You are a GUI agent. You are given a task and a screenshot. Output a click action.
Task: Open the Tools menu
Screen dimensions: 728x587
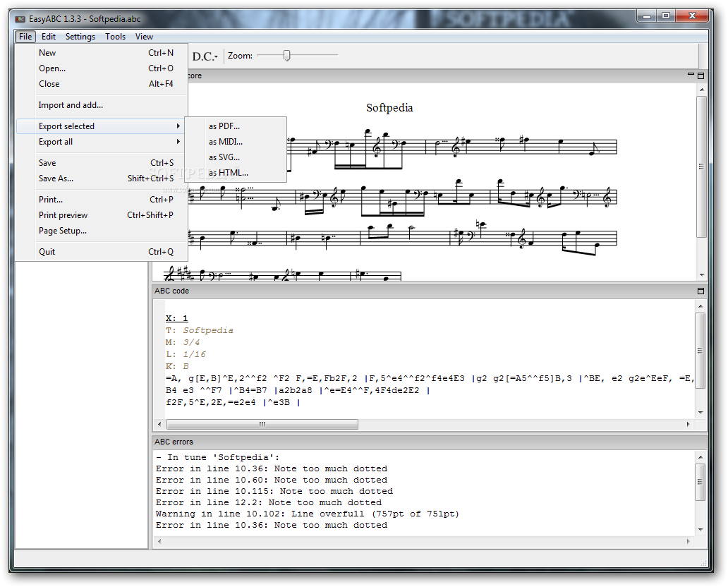click(x=115, y=37)
